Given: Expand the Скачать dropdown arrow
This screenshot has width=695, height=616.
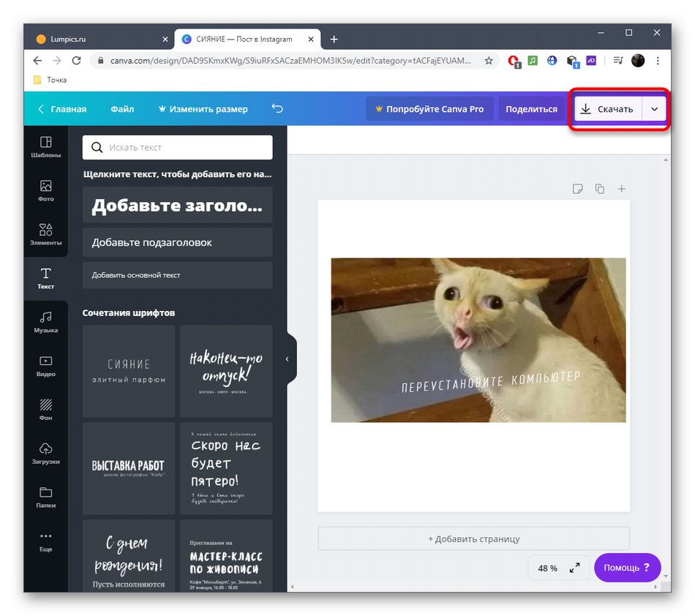Looking at the screenshot, I should pos(654,109).
